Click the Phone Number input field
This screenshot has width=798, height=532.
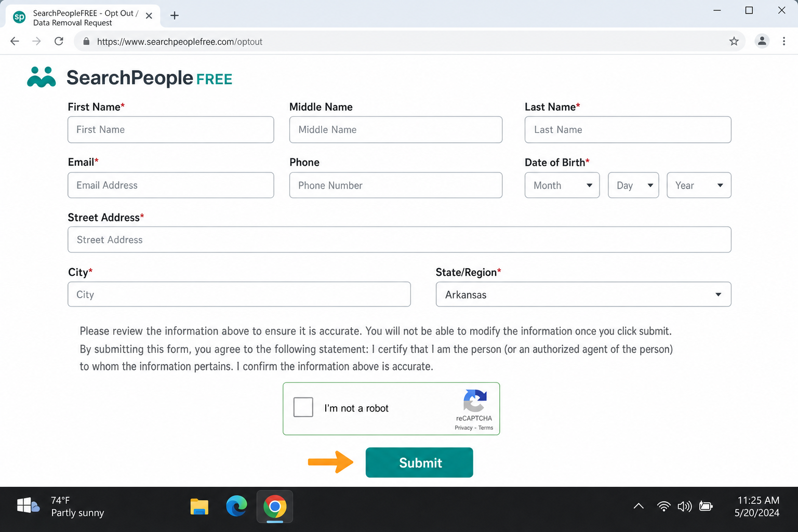point(396,185)
